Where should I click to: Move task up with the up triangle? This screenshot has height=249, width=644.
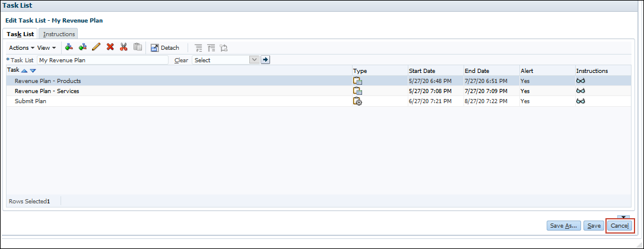[x=24, y=71]
